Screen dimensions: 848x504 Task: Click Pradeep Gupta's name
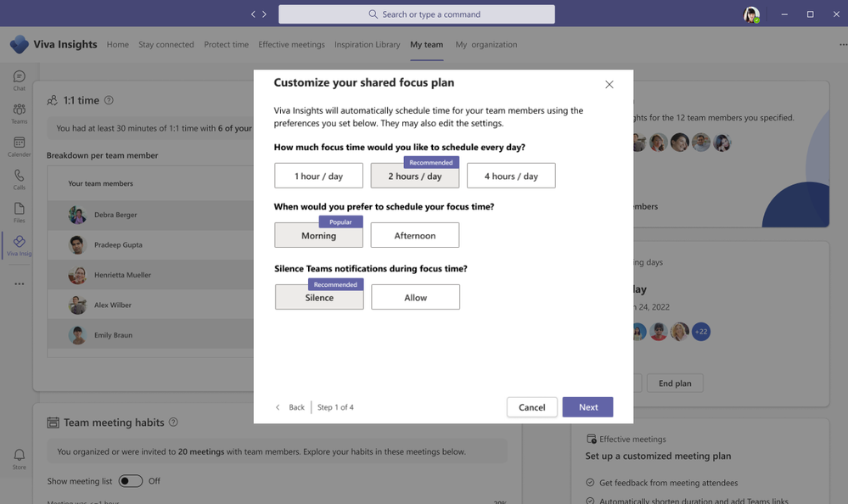tap(118, 245)
